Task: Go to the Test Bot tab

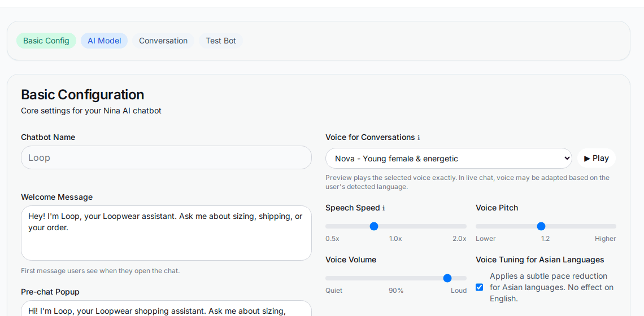Action: [x=221, y=41]
